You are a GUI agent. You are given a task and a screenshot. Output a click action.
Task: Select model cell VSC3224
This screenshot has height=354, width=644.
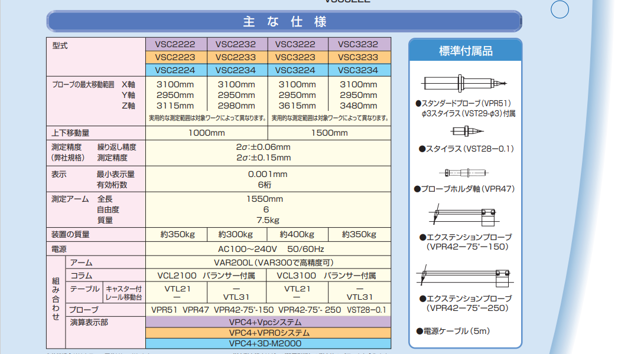[x=298, y=70]
